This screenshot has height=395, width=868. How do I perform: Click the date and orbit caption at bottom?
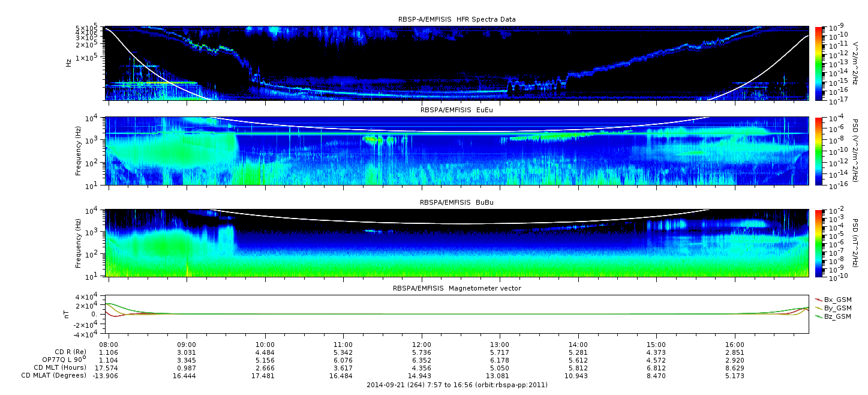[x=456, y=385]
